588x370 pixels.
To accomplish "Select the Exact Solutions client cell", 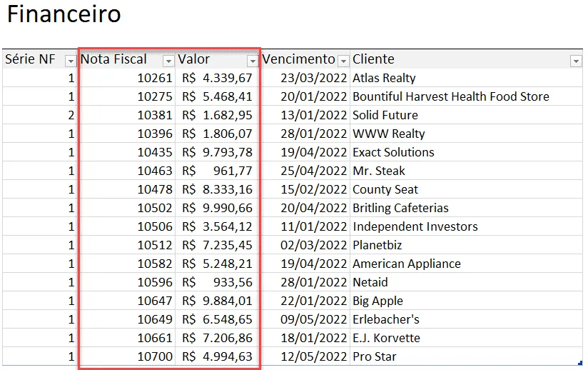I will pos(466,152).
